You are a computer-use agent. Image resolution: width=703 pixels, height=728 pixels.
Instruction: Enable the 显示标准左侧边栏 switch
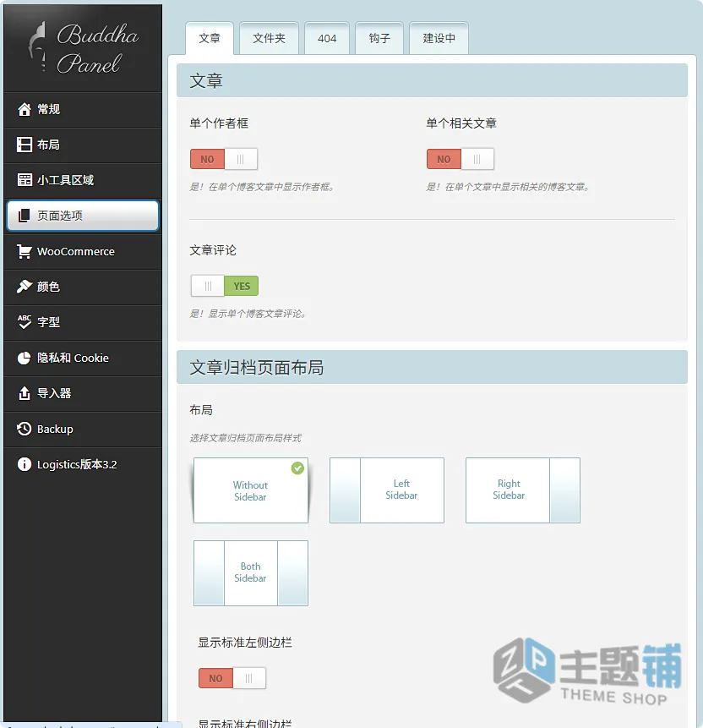coord(232,678)
